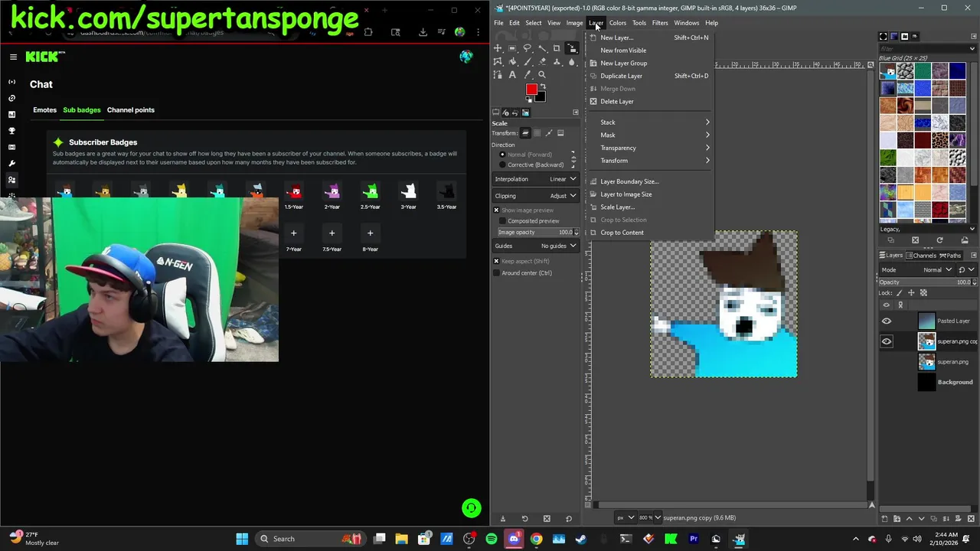Hide the Pasted Layer eye icon
Image resolution: width=980 pixels, height=551 pixels.
[x=887, y=321]
